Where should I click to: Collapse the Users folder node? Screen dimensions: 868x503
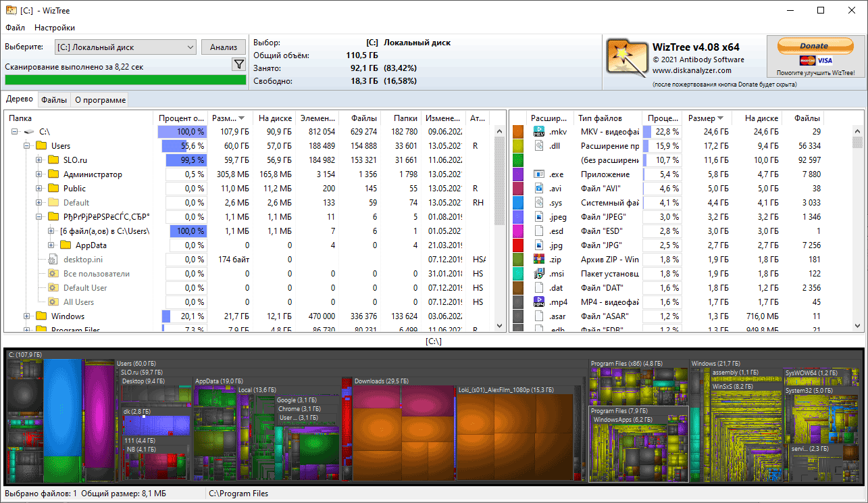coord(26,145)
